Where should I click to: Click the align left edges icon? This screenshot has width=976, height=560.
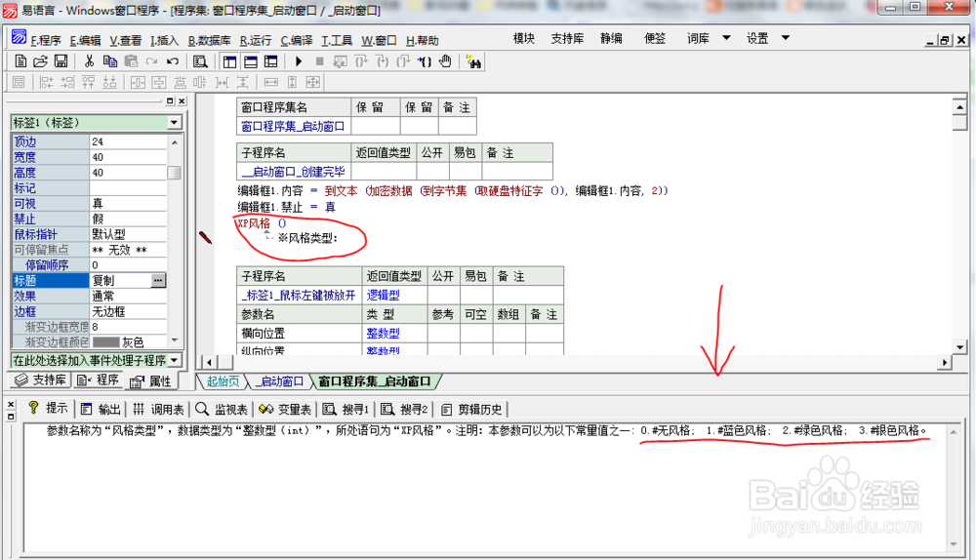47,82
